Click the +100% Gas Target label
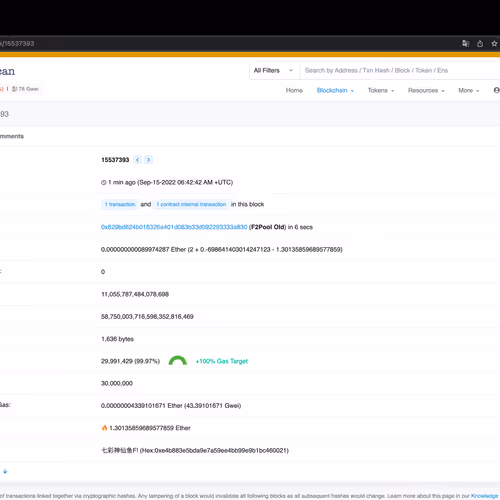The image size is (500, 500). [222, 361]
